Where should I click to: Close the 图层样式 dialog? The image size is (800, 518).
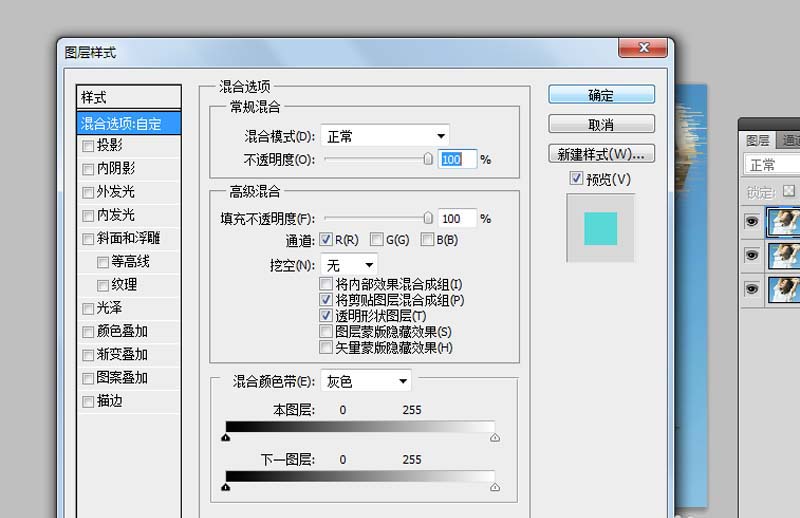click(643, 47)
